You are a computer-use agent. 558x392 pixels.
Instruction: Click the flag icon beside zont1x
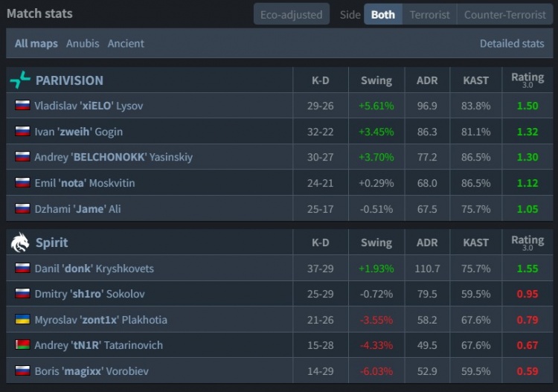(x=22, y=320)
